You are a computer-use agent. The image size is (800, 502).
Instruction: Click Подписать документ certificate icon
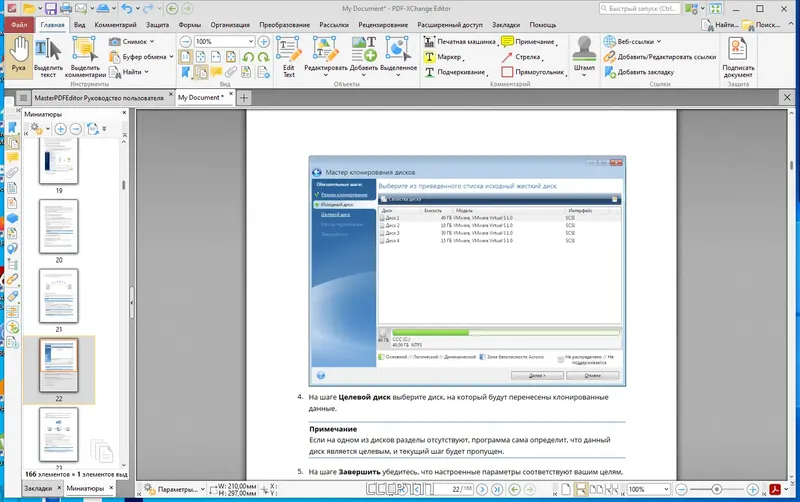click(x=738, y=56)
